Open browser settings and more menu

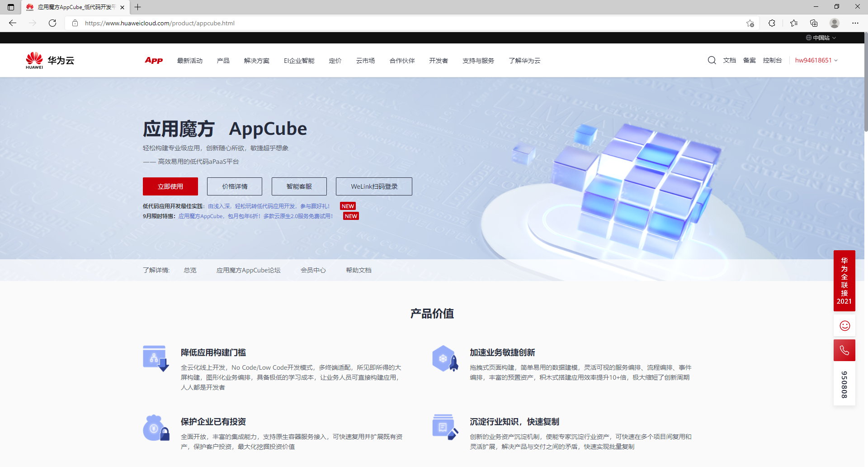[855, 23]
